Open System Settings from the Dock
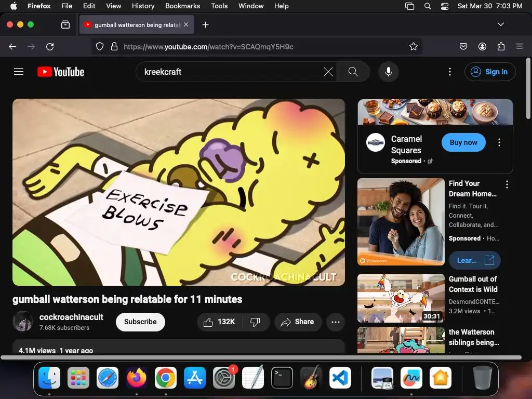The height and width of the screenshot is (399, 532). (x=224, y=378)
